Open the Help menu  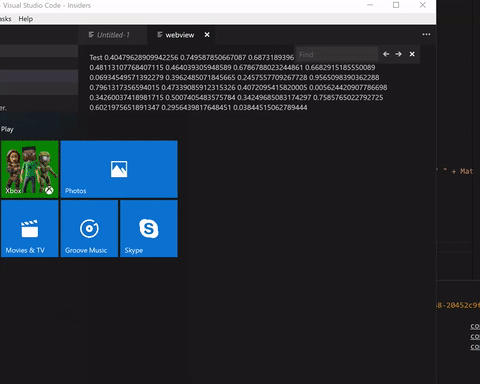(x=26, y=19)
